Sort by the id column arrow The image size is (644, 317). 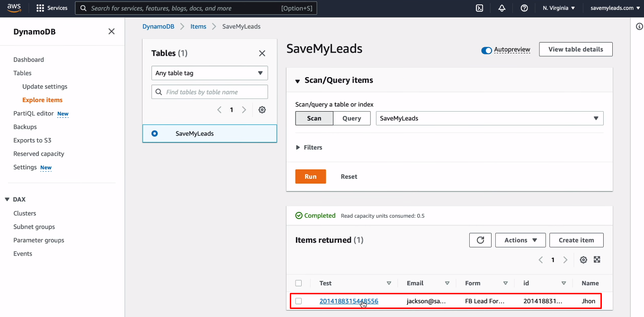pos(563,283)
